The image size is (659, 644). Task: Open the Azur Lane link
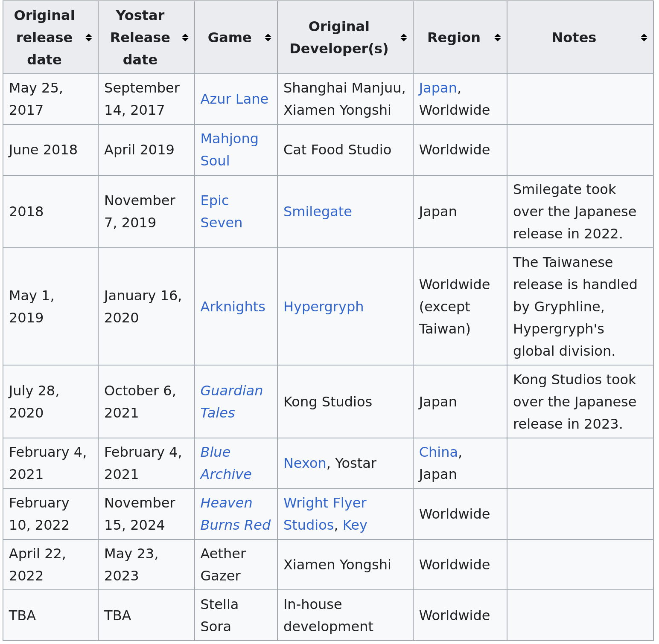tap(234, 99)
